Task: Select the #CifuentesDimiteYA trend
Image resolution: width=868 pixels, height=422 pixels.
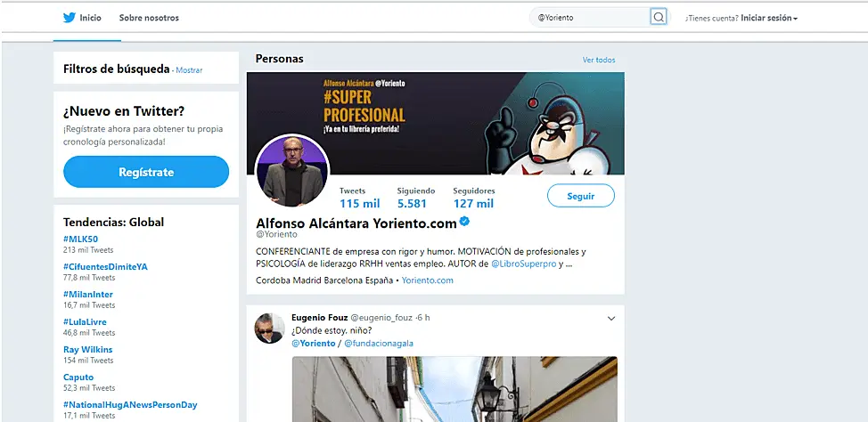Action: coord(105,266)
